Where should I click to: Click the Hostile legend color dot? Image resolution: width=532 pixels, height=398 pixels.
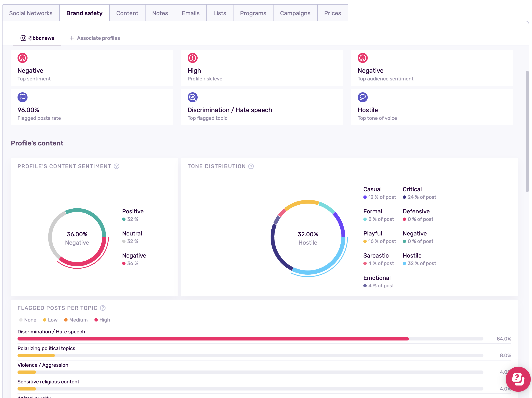click(x=404, y=263)
